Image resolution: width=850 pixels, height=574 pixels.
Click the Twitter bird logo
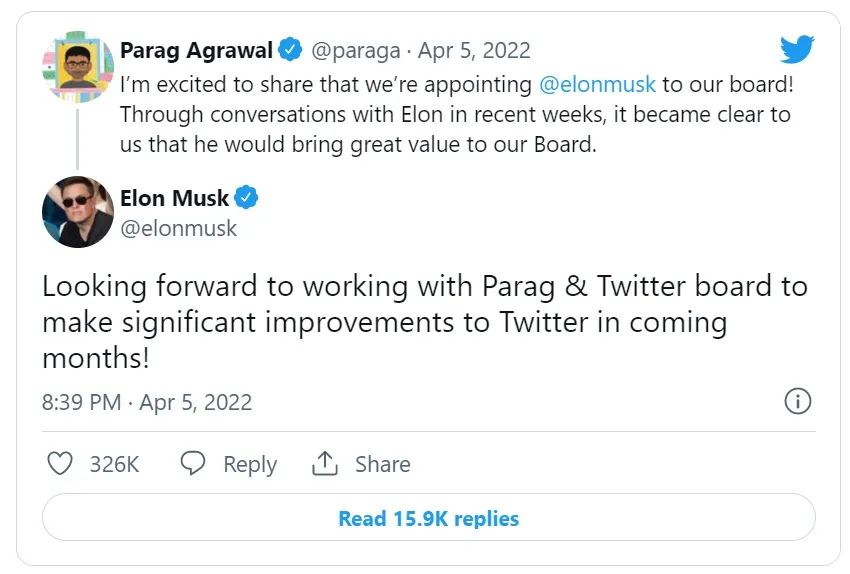tap(797, 50)
